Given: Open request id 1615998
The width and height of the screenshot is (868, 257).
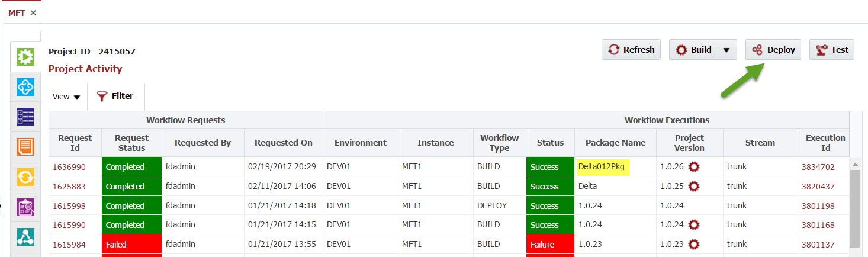Looking at the screenshot, I should [69, 206].
